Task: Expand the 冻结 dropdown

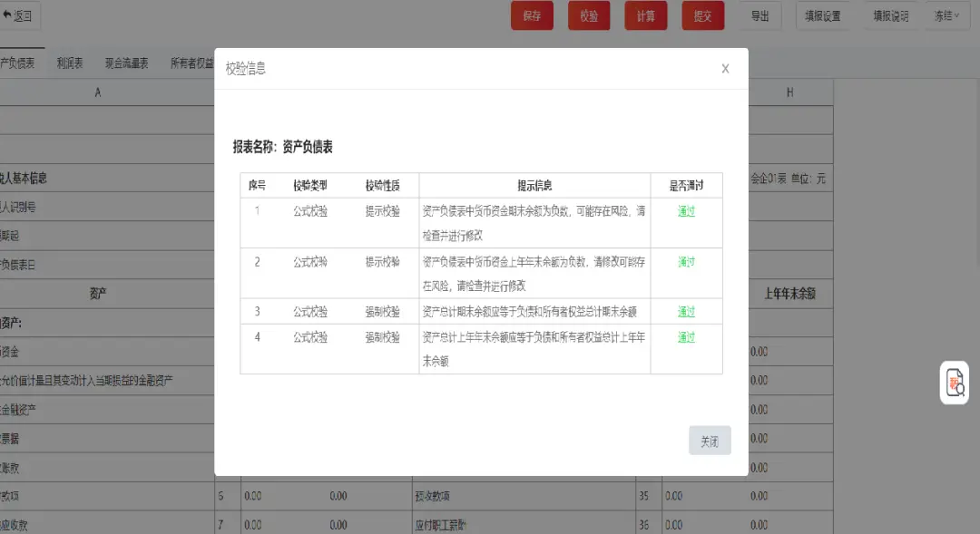Action: click(x=946, y=16)
